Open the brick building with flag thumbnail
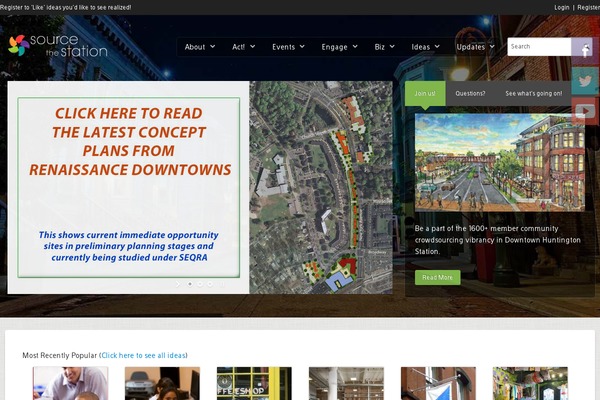The image size is (600, 400). [x=438, y=383]
